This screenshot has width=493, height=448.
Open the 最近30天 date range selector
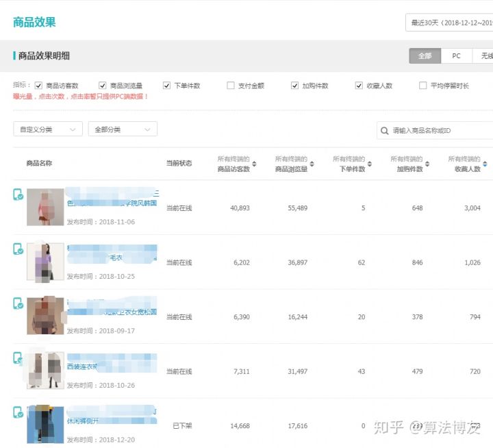click(449, 23)
